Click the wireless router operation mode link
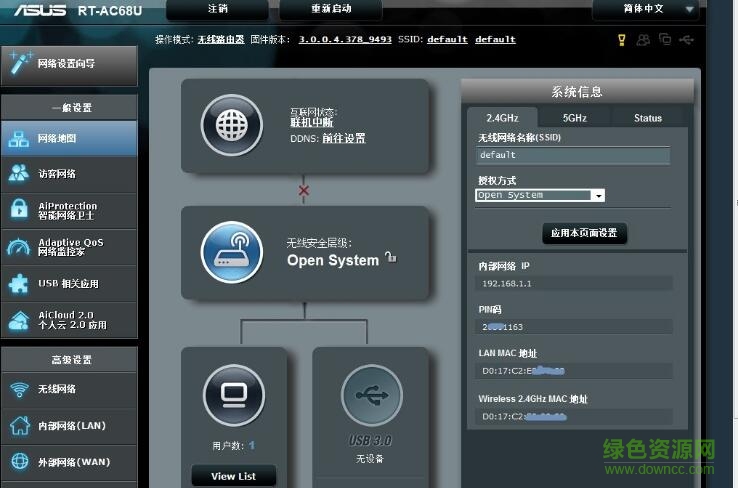The height and width of the screenshot is (488, 738). click(221, 40)
